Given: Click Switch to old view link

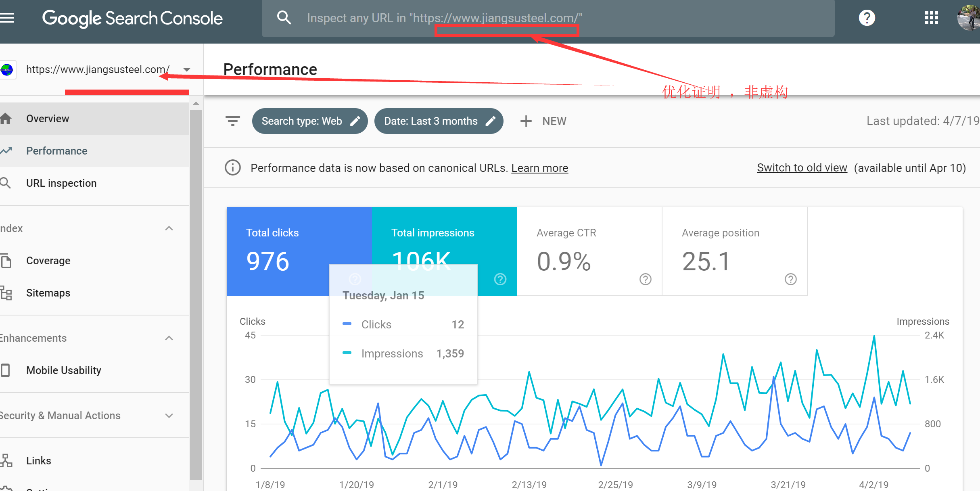Looking at the screenshot, I should click(802, 167).
